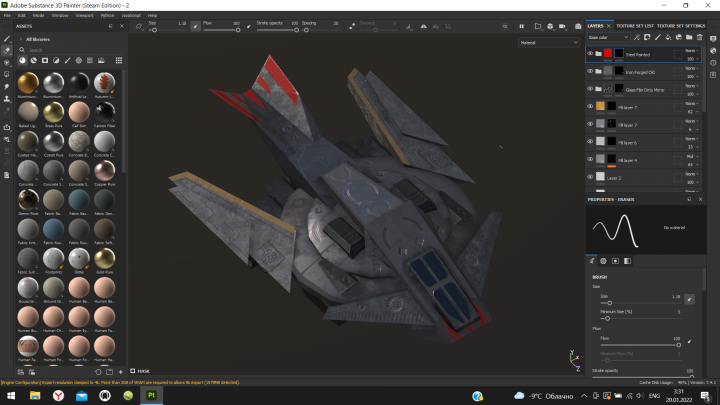Select the Projection tool
720x405 pixels.
(x=7, y=63)
